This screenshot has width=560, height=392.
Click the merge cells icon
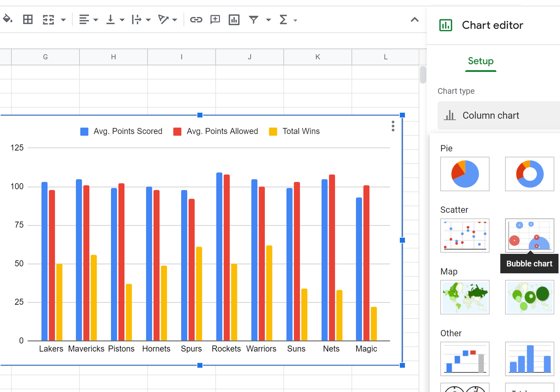click(49, 19)
